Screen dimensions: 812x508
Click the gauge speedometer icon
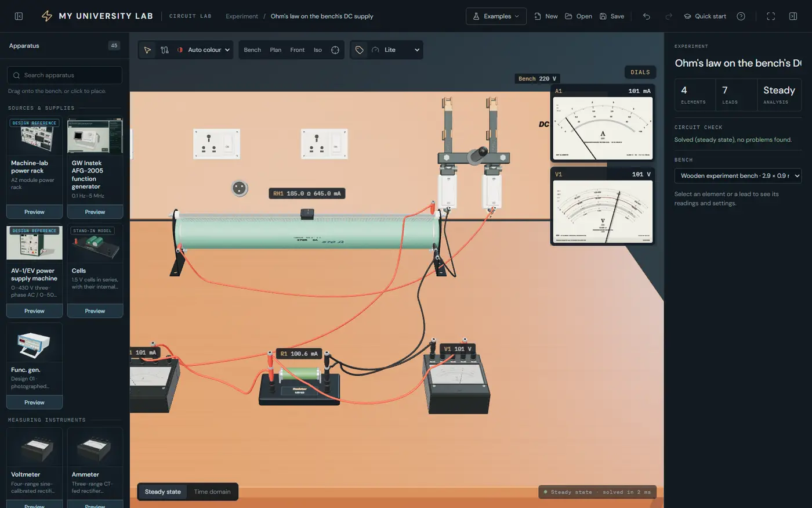[x=375, y=50]
